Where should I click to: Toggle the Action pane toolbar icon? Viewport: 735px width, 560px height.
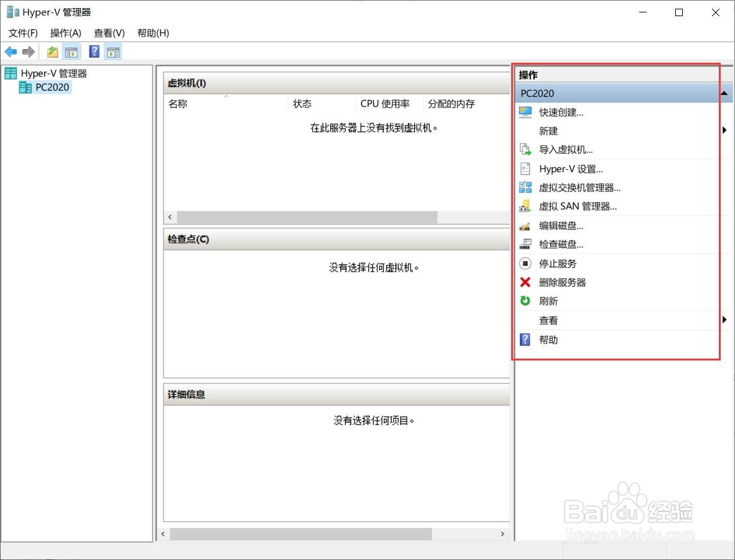113,52
